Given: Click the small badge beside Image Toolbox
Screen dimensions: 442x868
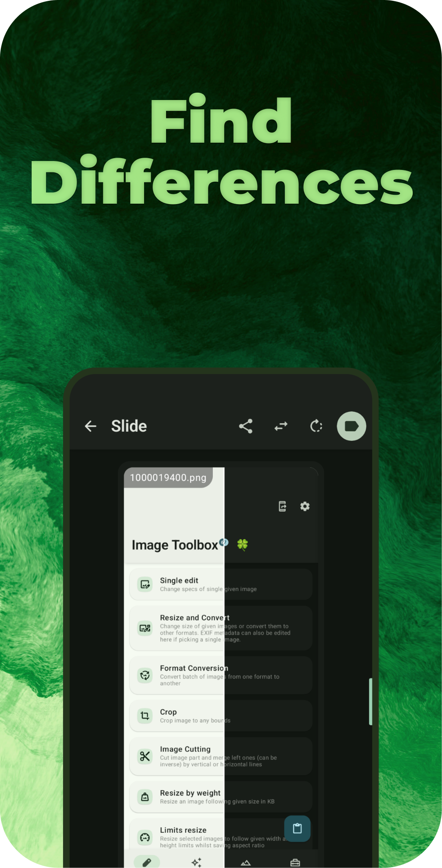Looking at the screenshot, I should pos(224,542).
